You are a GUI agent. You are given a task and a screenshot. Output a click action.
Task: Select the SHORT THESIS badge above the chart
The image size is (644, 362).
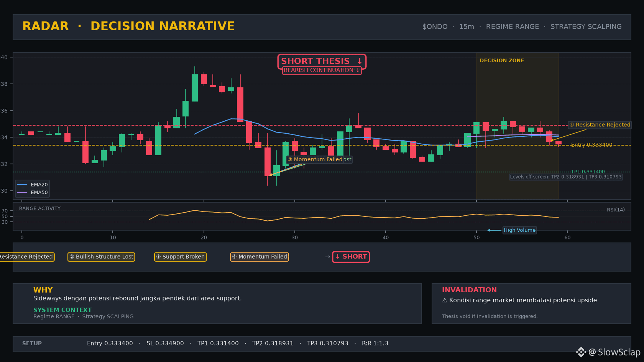(322, 61)
